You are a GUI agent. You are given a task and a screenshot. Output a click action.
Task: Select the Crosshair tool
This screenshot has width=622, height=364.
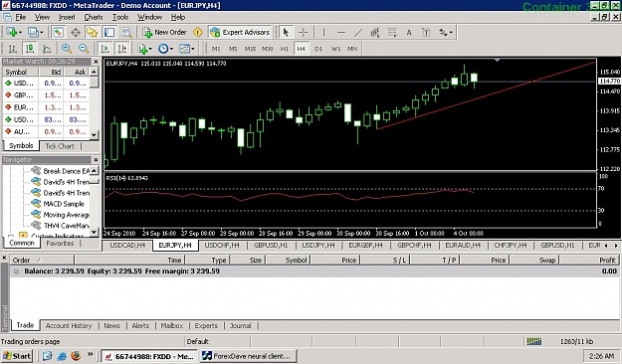click(304, 32)
